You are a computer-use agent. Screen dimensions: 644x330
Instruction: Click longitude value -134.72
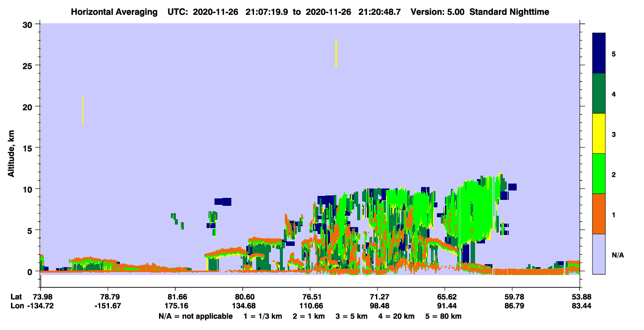click(x=41, y=306)
